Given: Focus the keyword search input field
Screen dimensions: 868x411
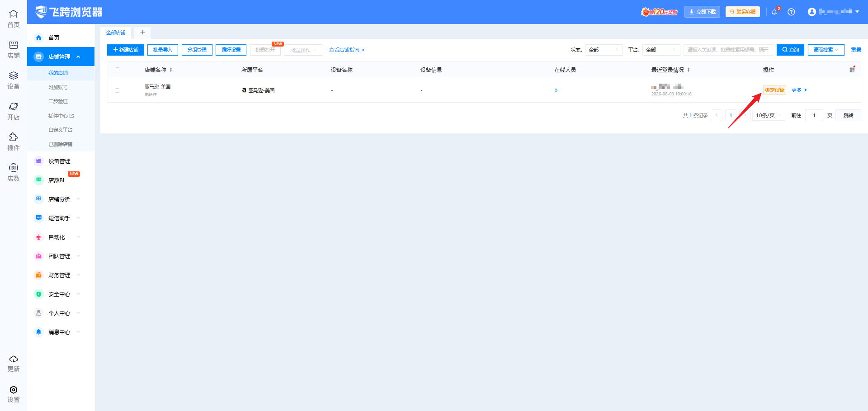Looking at the screenshot, I should pyautogui.click(x=728, y=50).
